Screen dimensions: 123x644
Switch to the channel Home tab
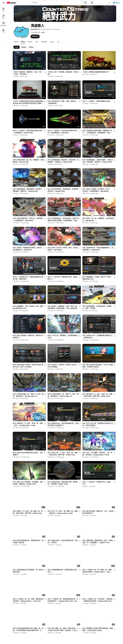[x=16, y=42]
